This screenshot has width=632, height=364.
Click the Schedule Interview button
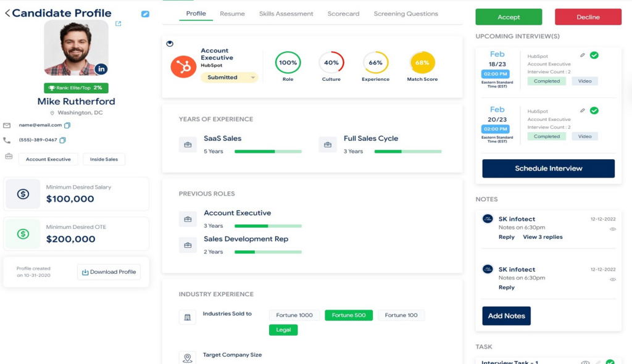(x=549, y=168)
